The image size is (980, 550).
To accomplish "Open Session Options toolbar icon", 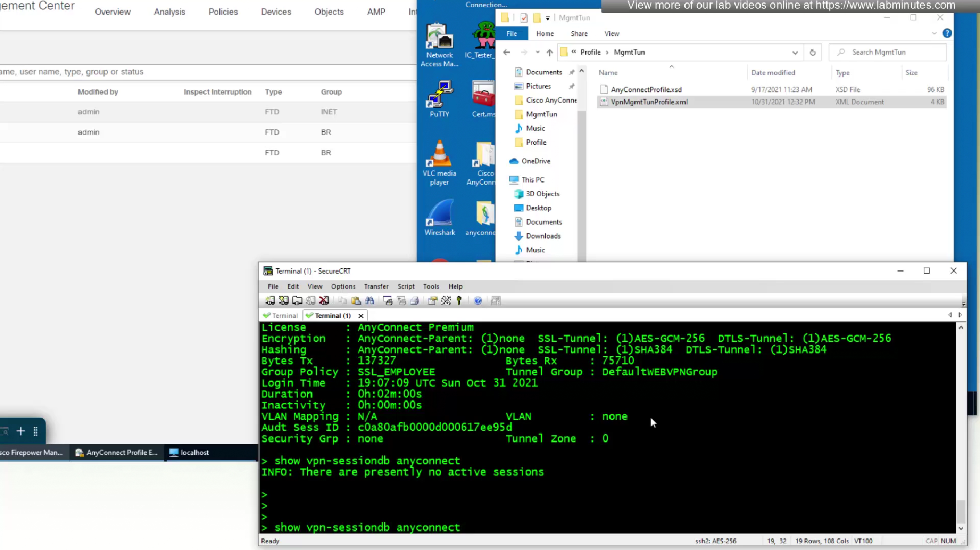I will (432, 300).
